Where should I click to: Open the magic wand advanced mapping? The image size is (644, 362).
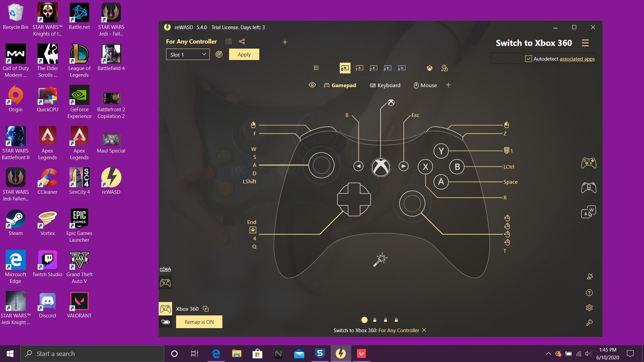pos(380,260)
